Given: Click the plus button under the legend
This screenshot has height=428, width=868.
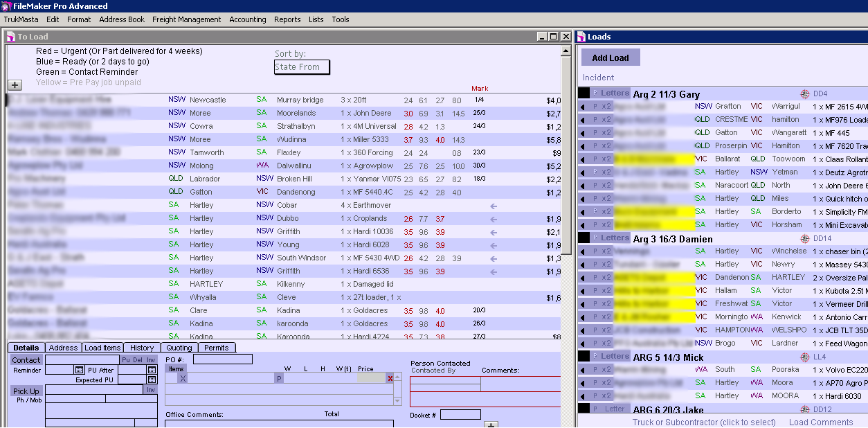Looking at the screenshot, I should (15, 85).
